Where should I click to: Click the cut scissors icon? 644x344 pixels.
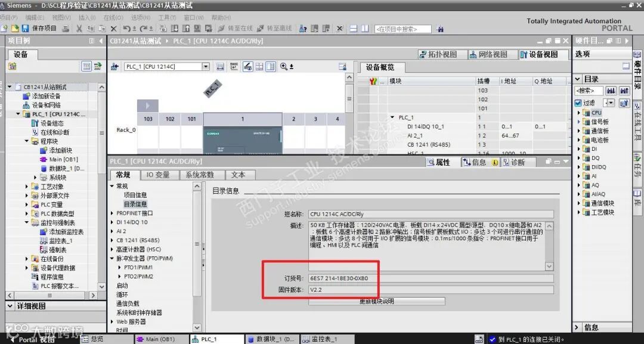tap(79, 29)
